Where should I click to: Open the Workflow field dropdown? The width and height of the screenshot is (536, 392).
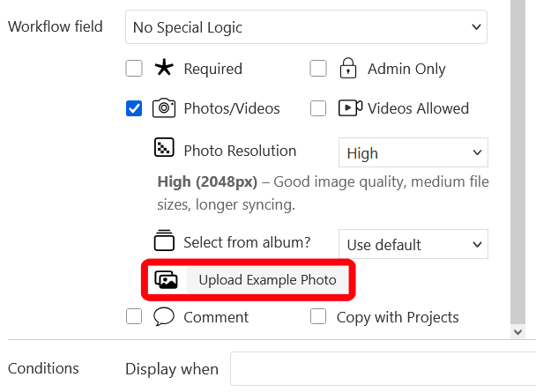tap(306, 27)
